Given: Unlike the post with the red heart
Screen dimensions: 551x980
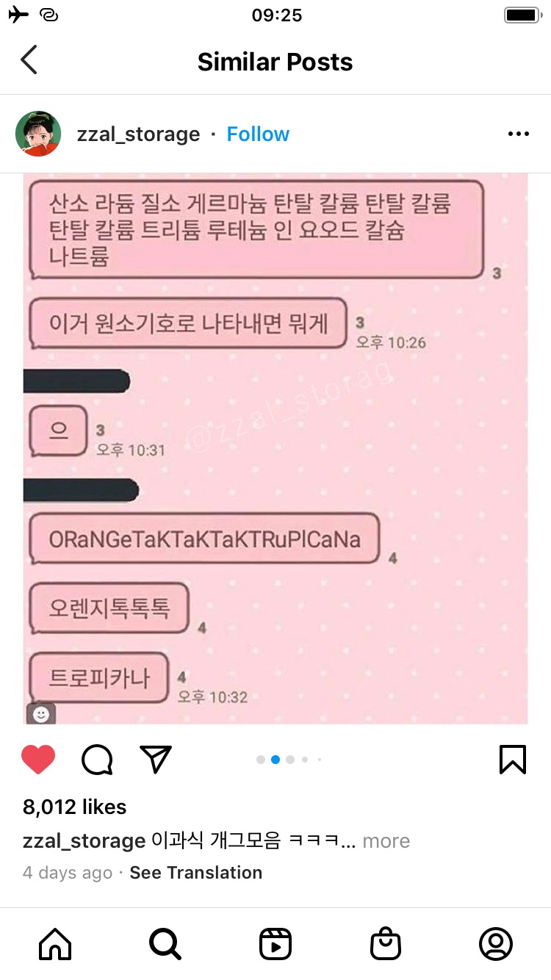Looking at the screenshot, I should click(x=38, y=760).
